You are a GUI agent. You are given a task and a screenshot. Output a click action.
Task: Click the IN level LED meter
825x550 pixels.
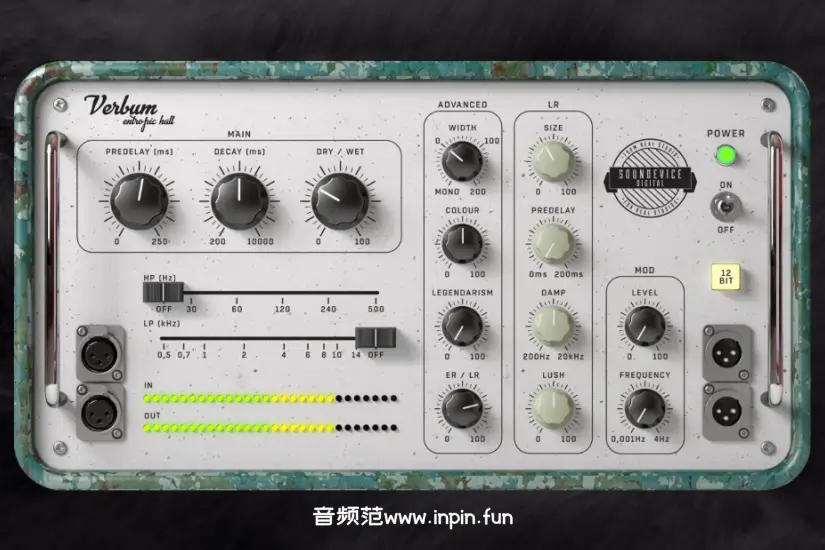tap(270, 398)
